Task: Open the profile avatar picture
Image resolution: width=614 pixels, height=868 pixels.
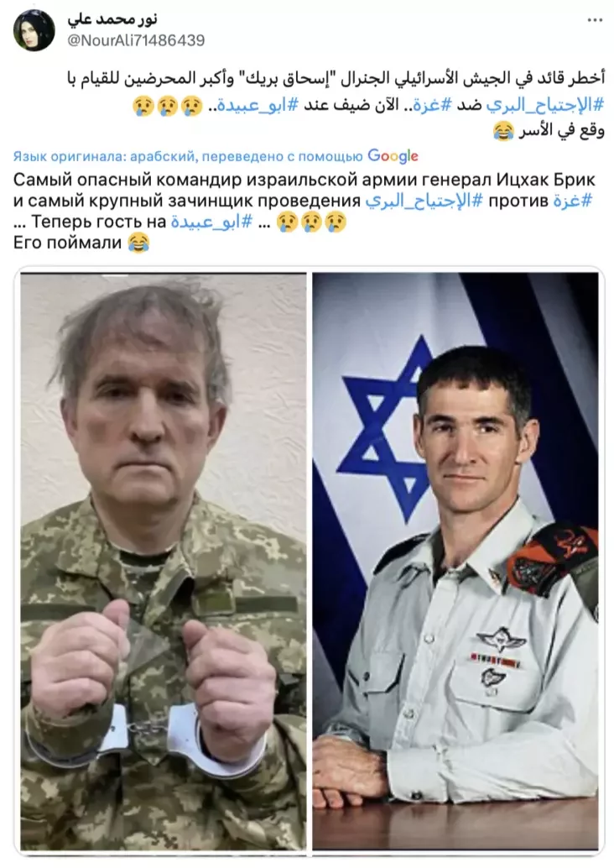Action: point(34,31)
